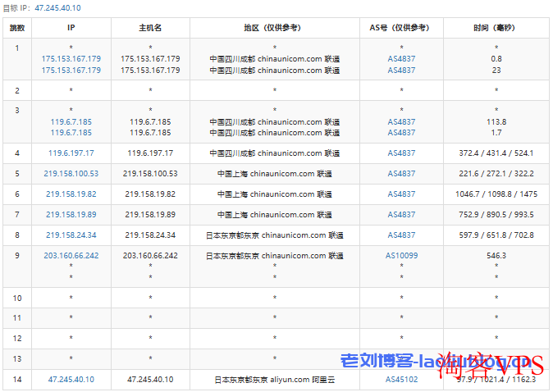553x392 pixels.
Task: Click IP link 219.158.19.82
Action: (x=71, y=194)
